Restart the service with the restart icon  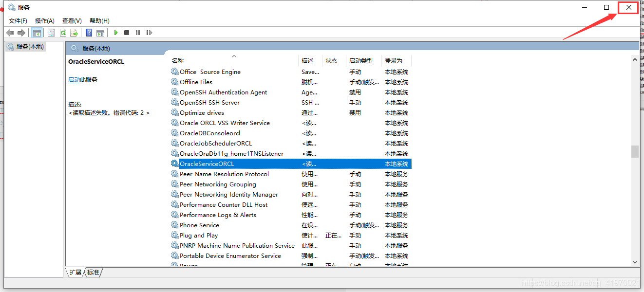149,33
